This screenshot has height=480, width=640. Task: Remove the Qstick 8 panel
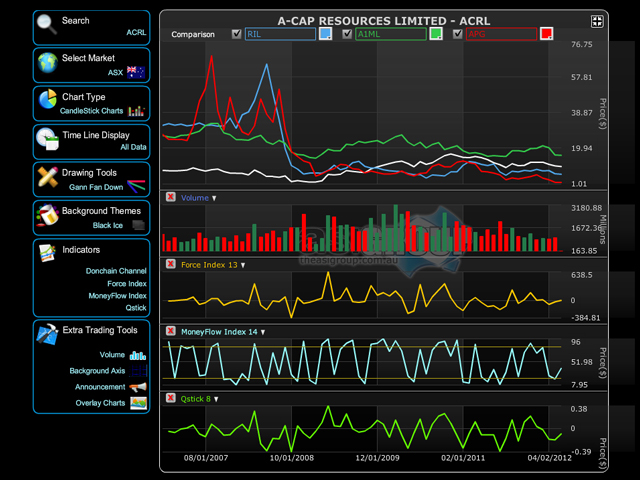point(171,398)
